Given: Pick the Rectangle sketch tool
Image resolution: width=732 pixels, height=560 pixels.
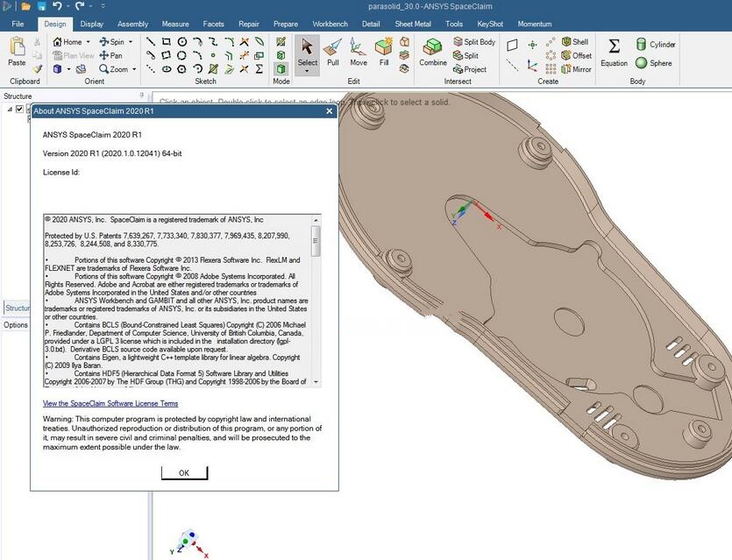Looking at the screenshot, I should 167,41.
